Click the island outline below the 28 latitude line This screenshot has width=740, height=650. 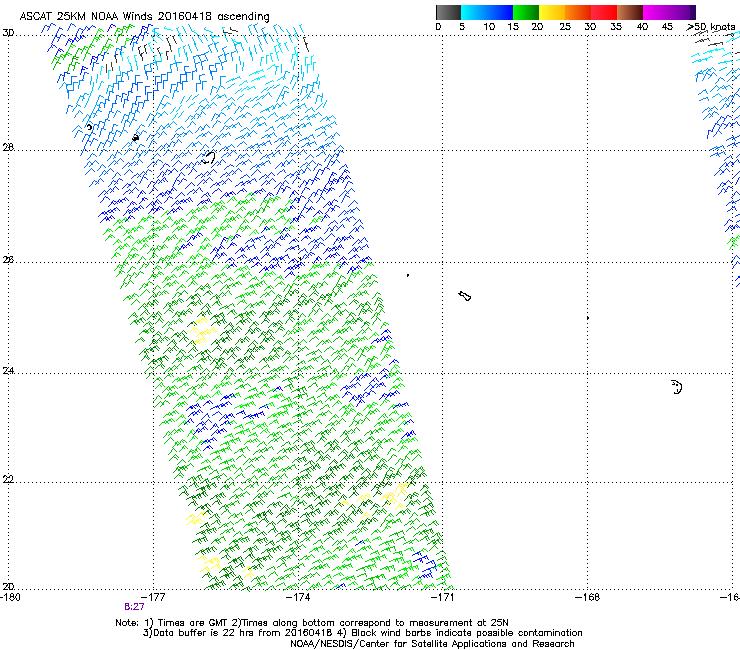pyautogui.click(x=209, y=158)
